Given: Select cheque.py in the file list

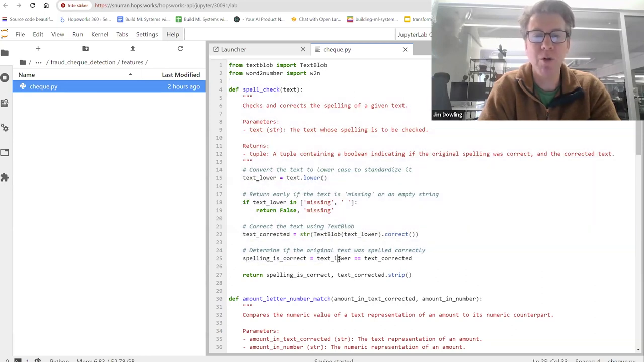Looking at the screenshot, I should [43, 86].
